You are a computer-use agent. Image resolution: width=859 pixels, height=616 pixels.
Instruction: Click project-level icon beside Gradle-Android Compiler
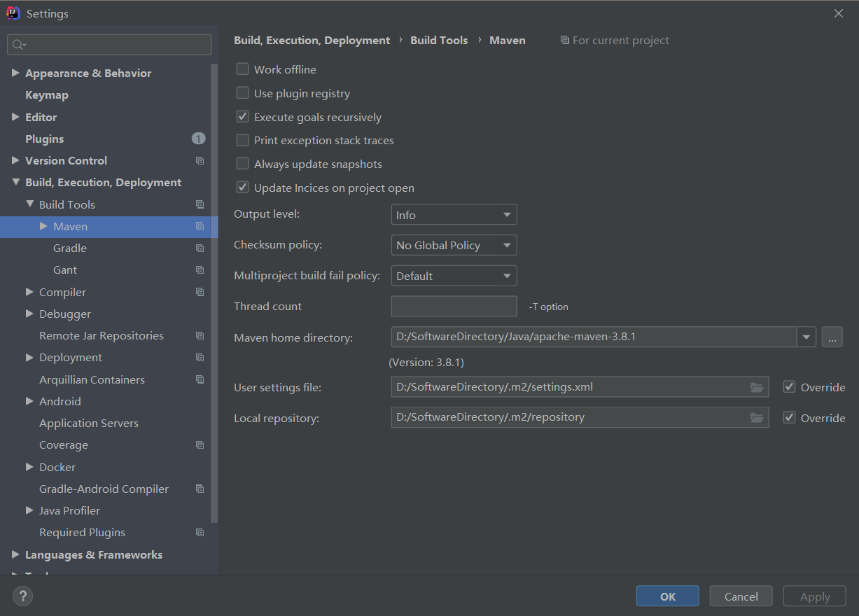pyautogui.click(x=200, y=489)
